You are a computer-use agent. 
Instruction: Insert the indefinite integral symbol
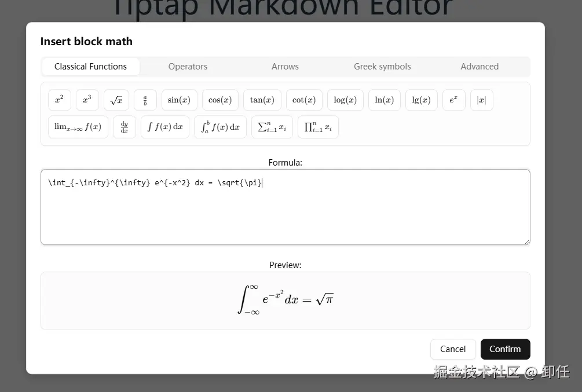tap(165, 127)
